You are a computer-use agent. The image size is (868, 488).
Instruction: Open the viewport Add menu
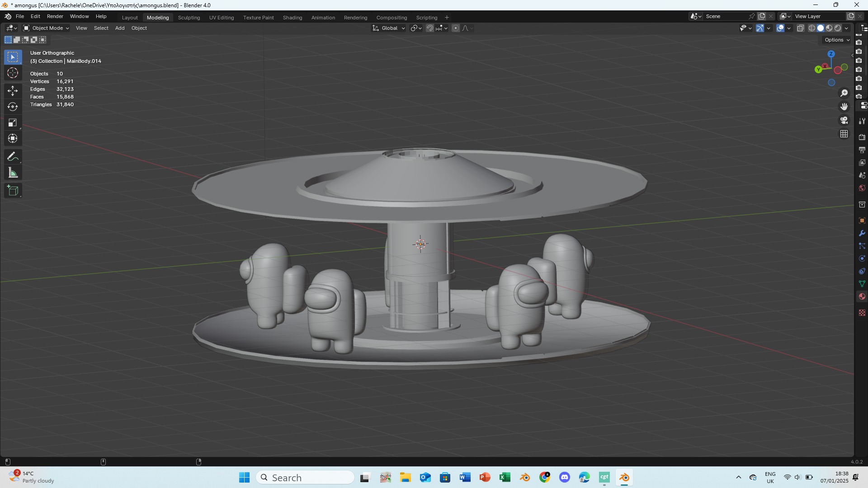(120, 28)
